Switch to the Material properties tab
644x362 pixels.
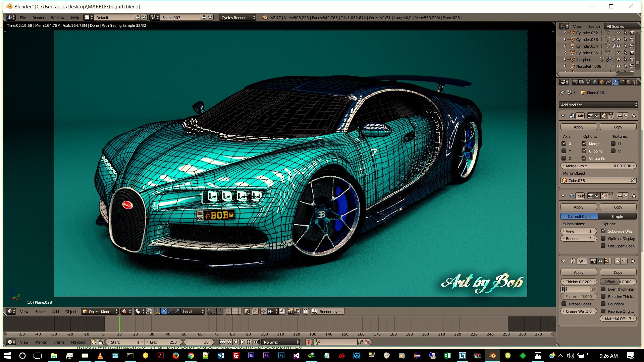628,82
